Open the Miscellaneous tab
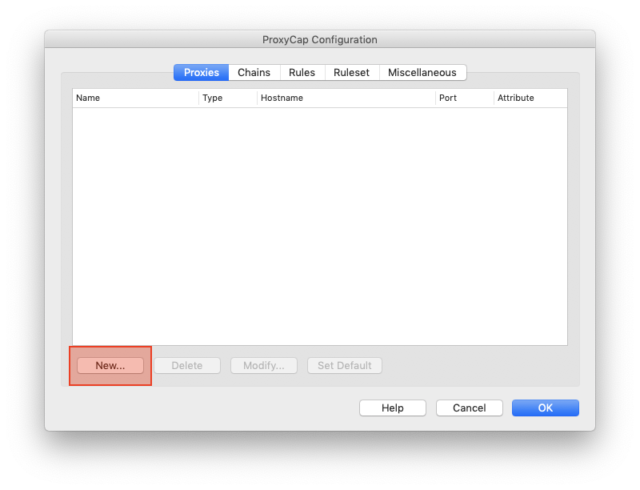 tap(422, 72)
